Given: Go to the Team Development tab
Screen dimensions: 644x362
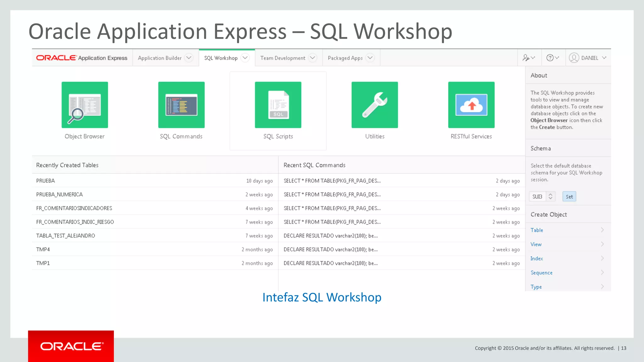Looking at the screenshot, I should [283, 58].
